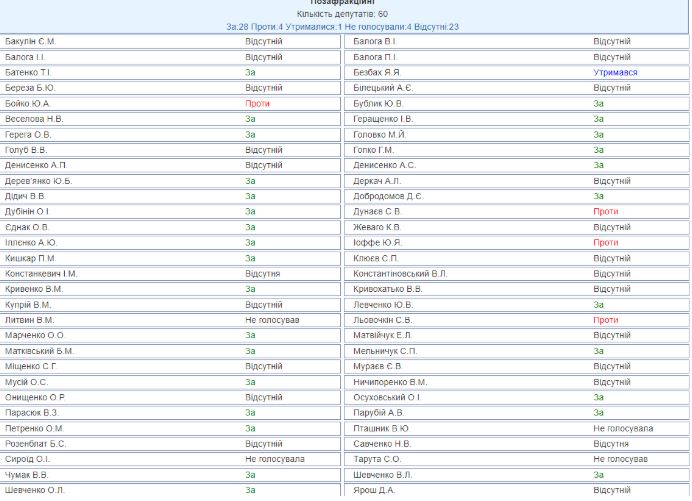Viewport: 692px width, 501px height.
Task: Click "Утримався" status next to Безбах Я.Я.
Action: pos(614,73)
